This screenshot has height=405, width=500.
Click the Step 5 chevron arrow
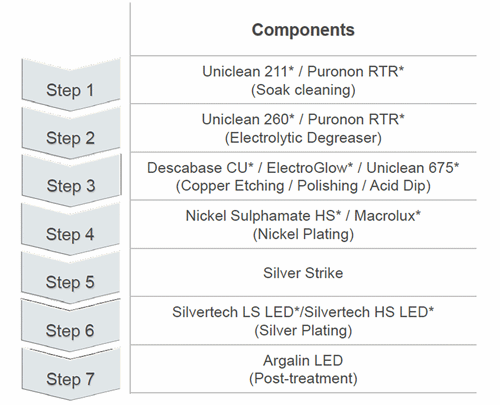point(70,277)
